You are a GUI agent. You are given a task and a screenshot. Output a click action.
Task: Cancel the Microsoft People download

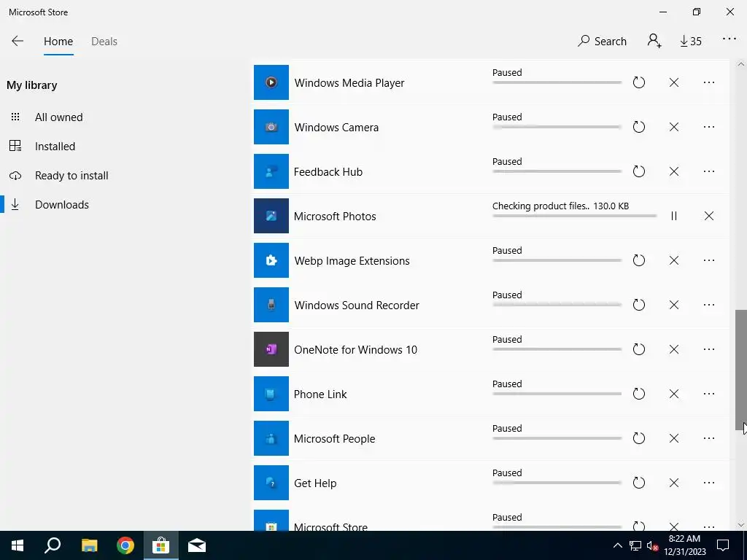(x=673, y=438)
